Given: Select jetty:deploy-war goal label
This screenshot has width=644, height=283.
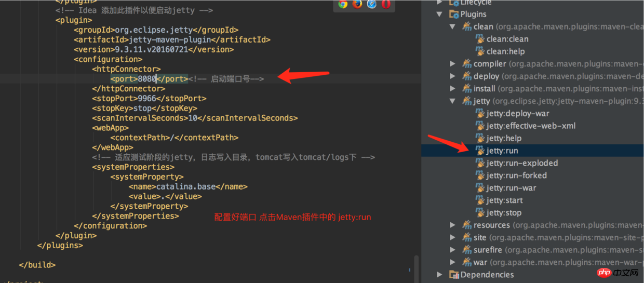Looking at the screenshot, I should coord(518,113).
